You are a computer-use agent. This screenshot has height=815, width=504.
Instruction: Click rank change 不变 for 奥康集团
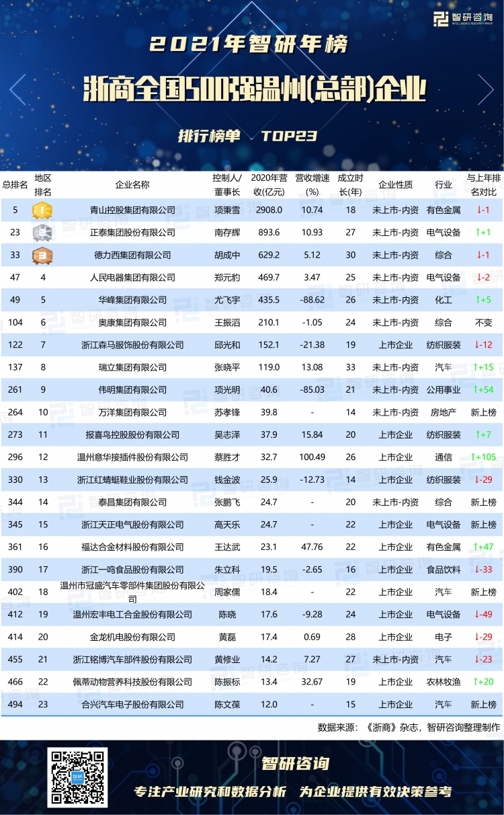pyautogui.click(x=484, y=323)
